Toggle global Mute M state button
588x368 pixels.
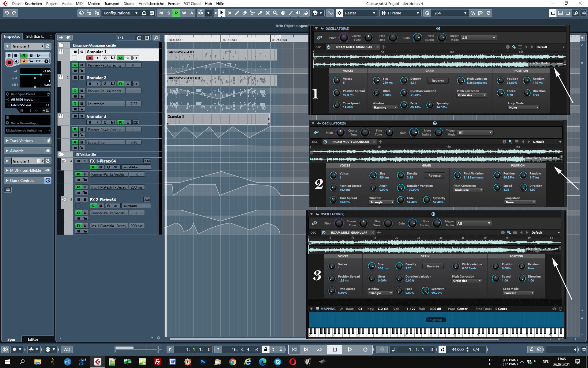coord(161,13)
